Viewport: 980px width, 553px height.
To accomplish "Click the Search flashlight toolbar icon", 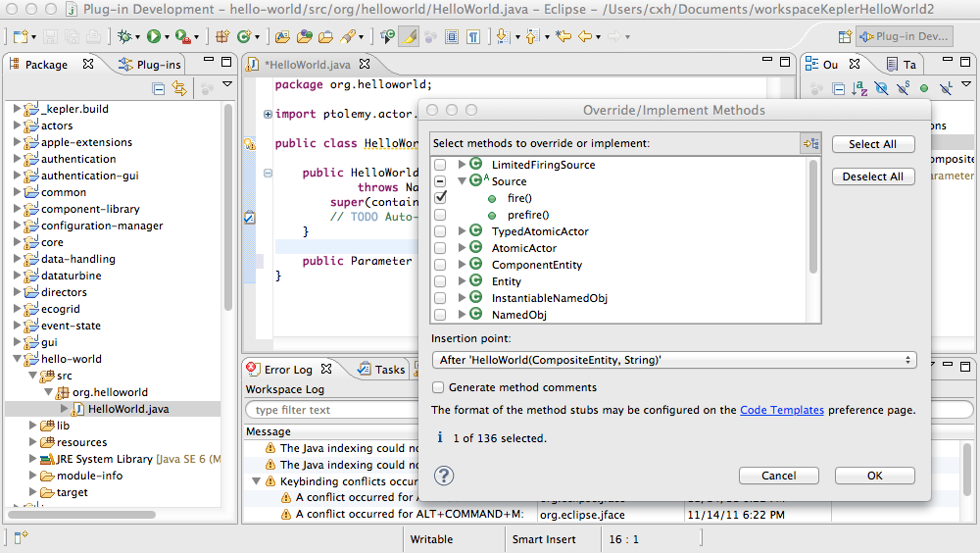I will tap(348, 37).
